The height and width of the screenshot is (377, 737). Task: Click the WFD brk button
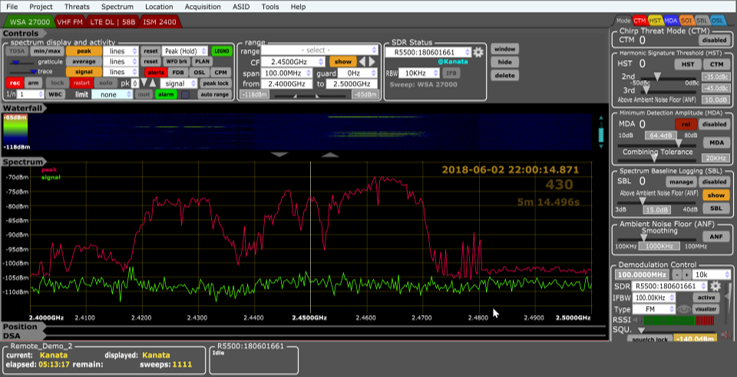click(x=176, y=62)
